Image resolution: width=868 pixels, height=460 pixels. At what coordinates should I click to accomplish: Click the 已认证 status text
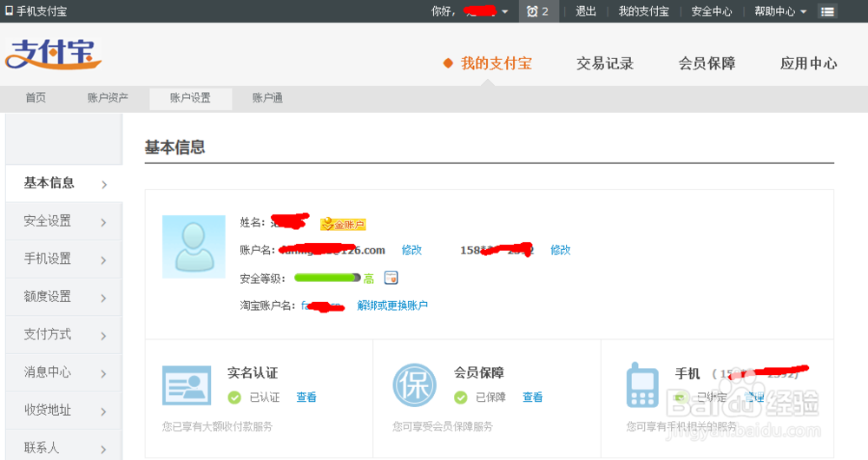(x=265, y=398)
